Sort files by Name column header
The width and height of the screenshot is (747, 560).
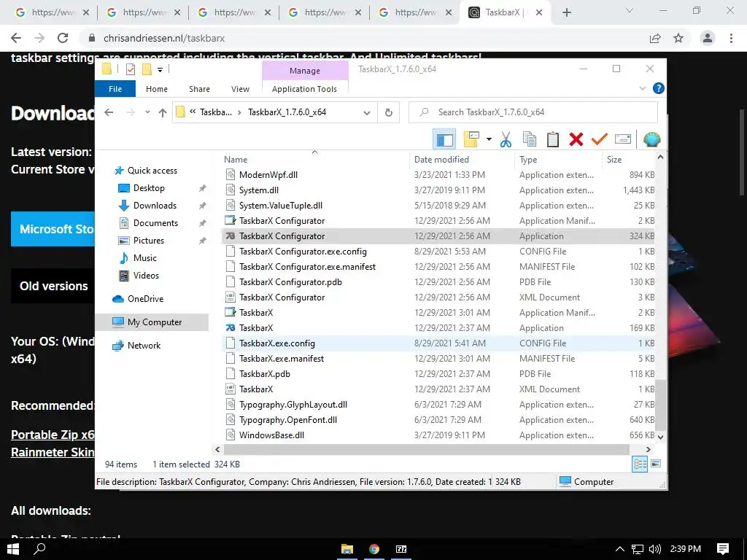tap(314, 160)
